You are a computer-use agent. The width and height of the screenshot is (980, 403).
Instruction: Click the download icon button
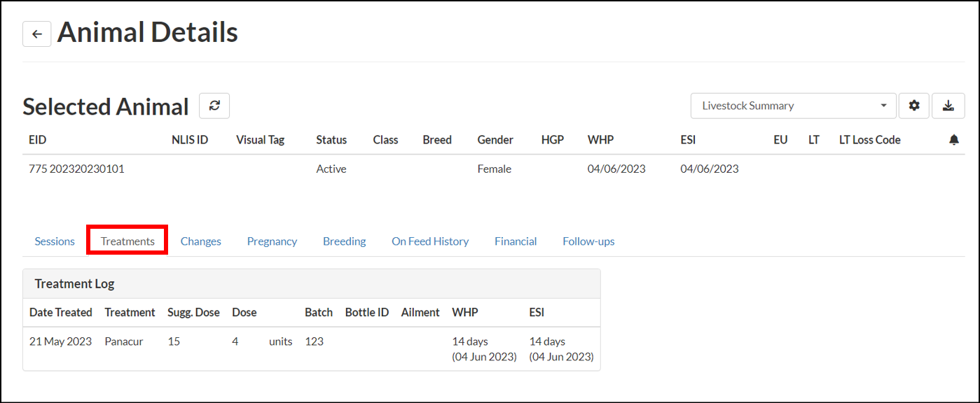pos(948,106)
